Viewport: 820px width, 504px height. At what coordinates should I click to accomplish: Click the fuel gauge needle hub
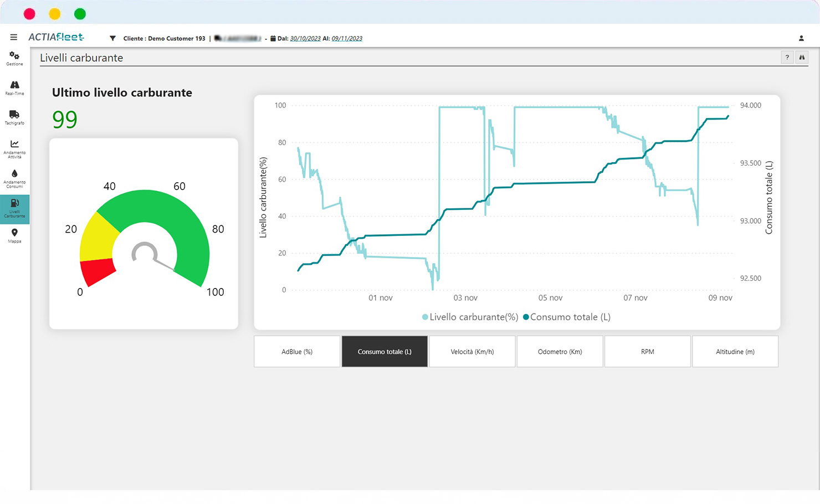[x=145, y=254]
